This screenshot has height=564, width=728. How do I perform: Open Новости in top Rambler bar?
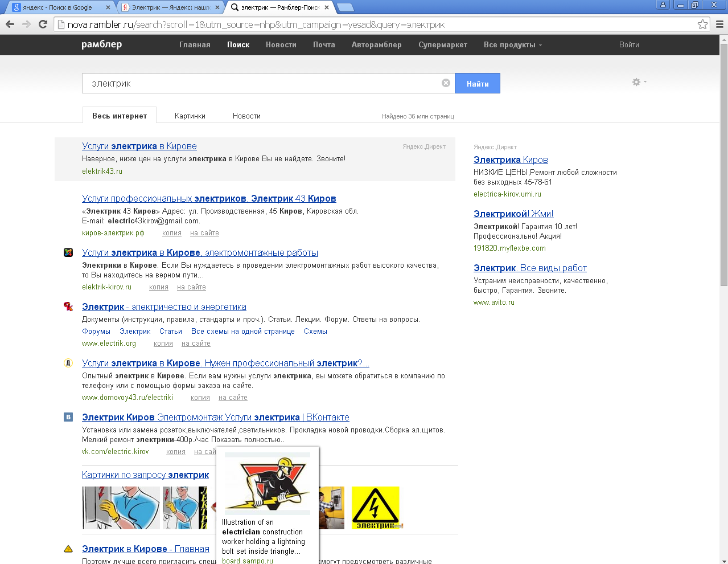coord(281,44)
